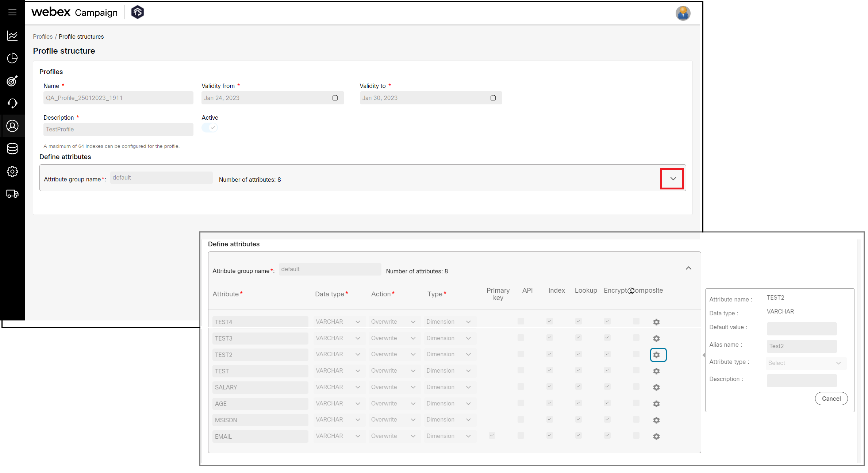
Task: Toggle the API checkbox in TEST4 row
Action: (521, 321)
